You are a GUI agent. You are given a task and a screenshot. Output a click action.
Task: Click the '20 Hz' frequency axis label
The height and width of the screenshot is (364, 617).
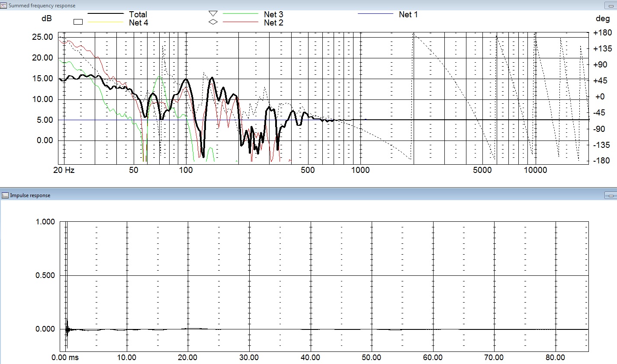(x=64, y=170)
